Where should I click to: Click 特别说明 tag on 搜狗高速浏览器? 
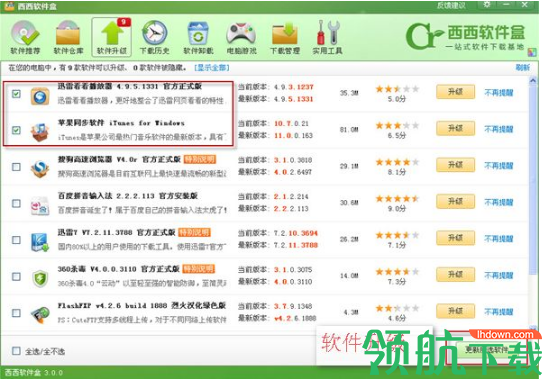click(x=200, y=159)
